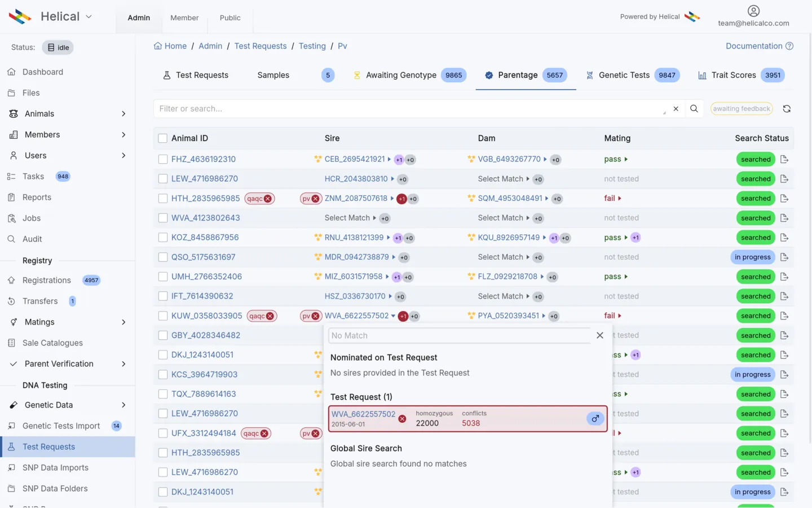Viewport: 812px width, 508px height.
Task: Close the No Match sire popup
Action: (x=600, y=335)
